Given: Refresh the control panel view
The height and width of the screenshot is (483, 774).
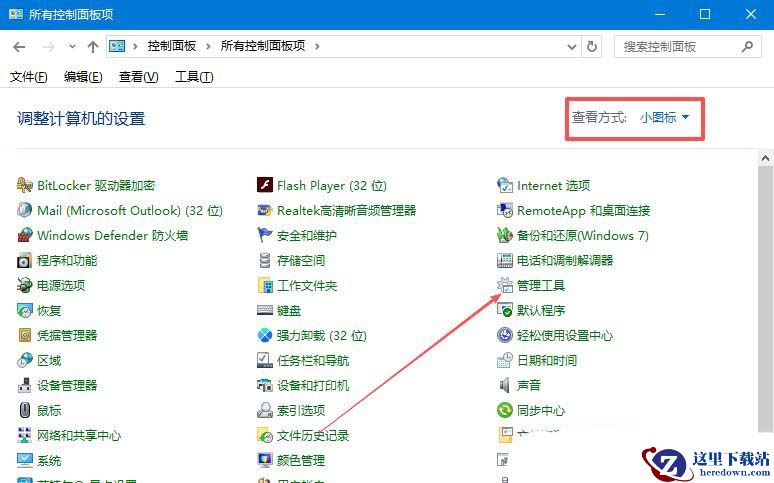Looking at the screenshot, I should [591, 47].
